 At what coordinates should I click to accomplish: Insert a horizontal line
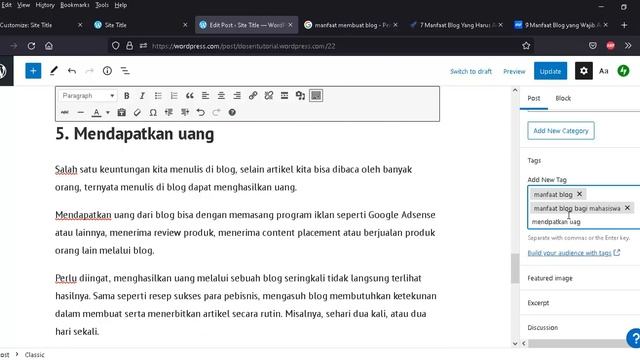(x=80, y=112)
